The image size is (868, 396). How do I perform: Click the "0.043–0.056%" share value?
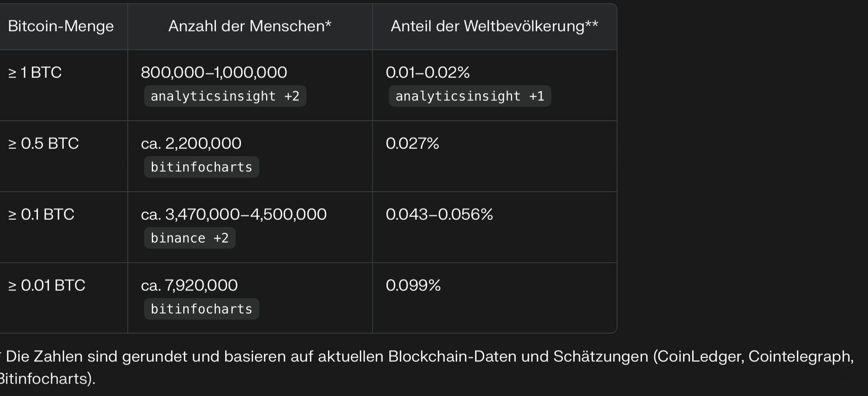pos(439,215)
